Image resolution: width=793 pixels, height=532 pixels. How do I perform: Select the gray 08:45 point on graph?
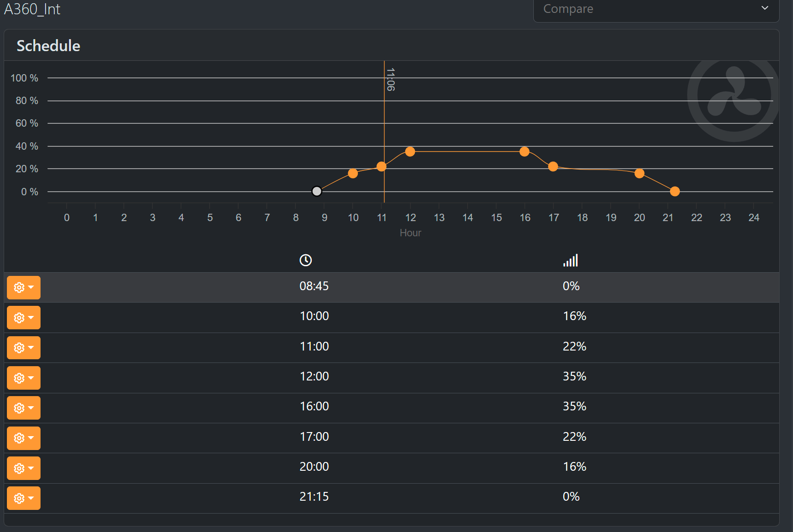[x=317, y=191]
